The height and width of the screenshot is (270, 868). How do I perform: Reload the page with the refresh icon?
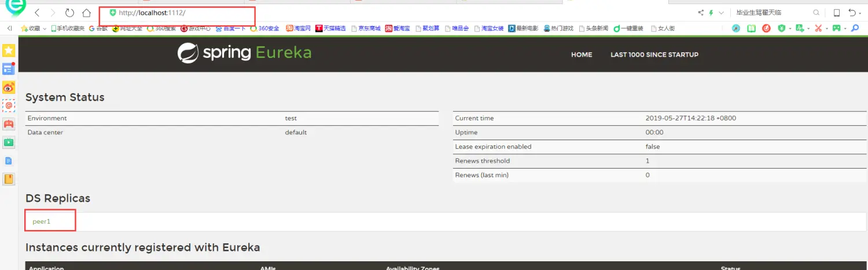(x=69, y=13)
